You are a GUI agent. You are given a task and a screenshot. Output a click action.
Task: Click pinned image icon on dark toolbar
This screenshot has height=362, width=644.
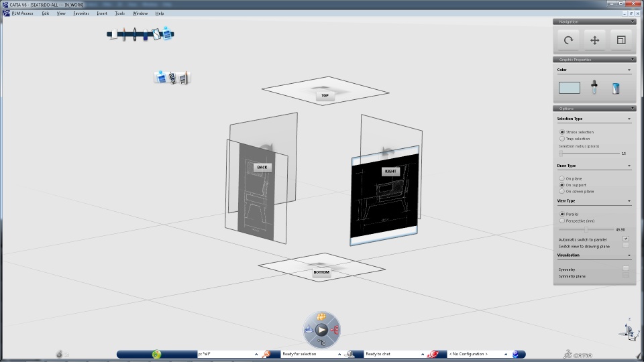[x=167, y=34]
